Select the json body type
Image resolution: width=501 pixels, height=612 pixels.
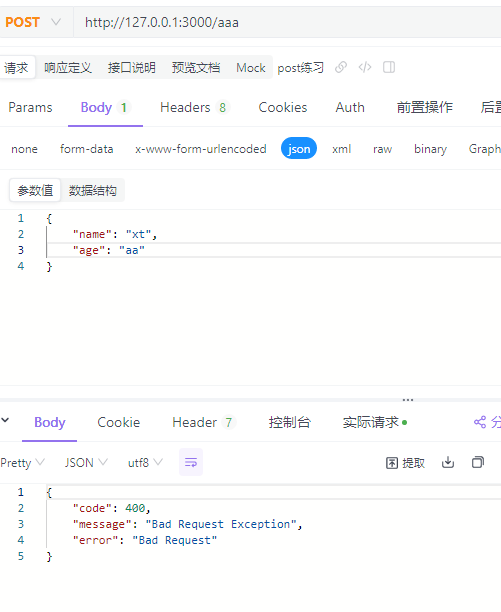299,148
